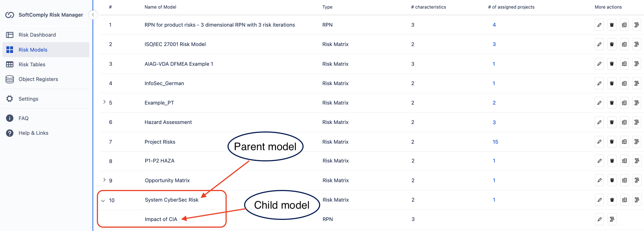
Task: Open Help & Links in the sidebar
Action: 33,133
